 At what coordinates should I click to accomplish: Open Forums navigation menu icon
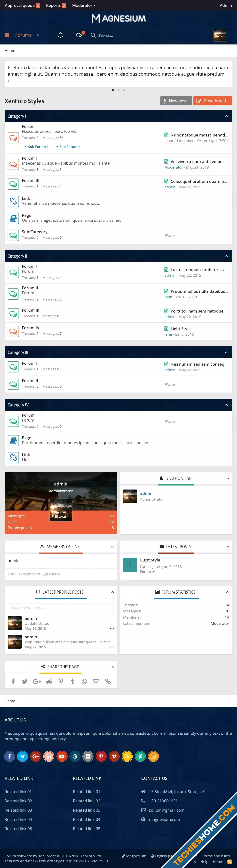(7, 35)
